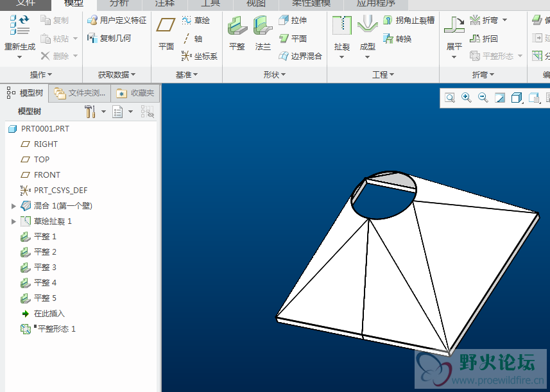Select 平整形态 1 in model tree

pos(56,329)
